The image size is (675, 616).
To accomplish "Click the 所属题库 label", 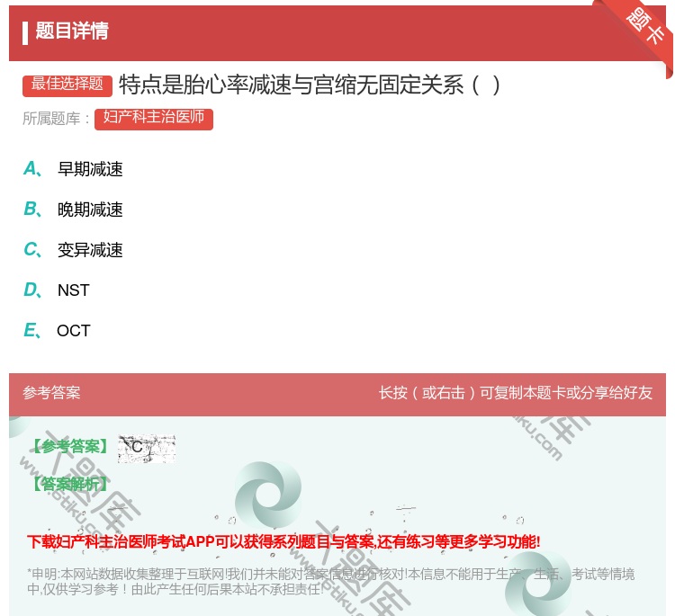I will click(57, 119).
